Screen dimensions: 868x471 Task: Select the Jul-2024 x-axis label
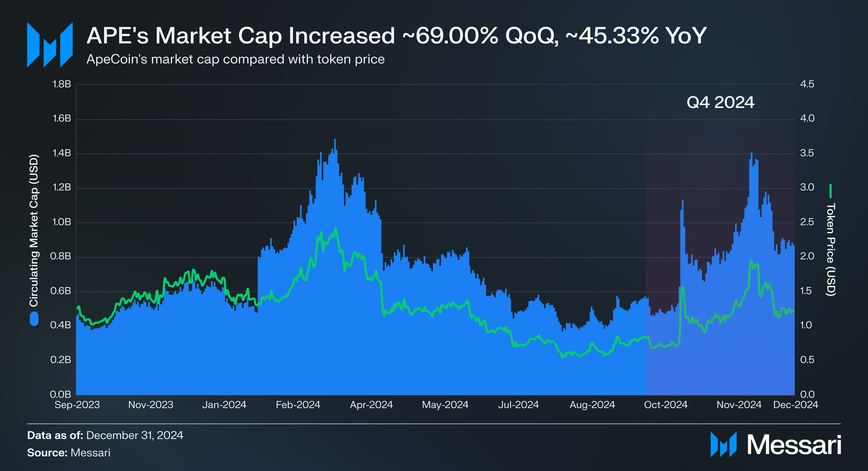pos(518,405)
